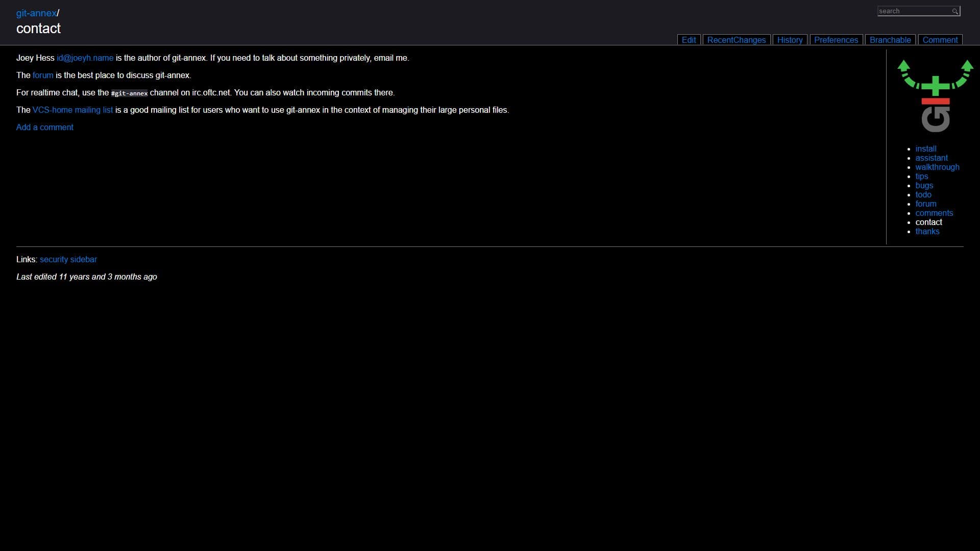Screen dimensions: 980x551
Task: Open walkthrough in the sidebar
Action: [937, 167]
